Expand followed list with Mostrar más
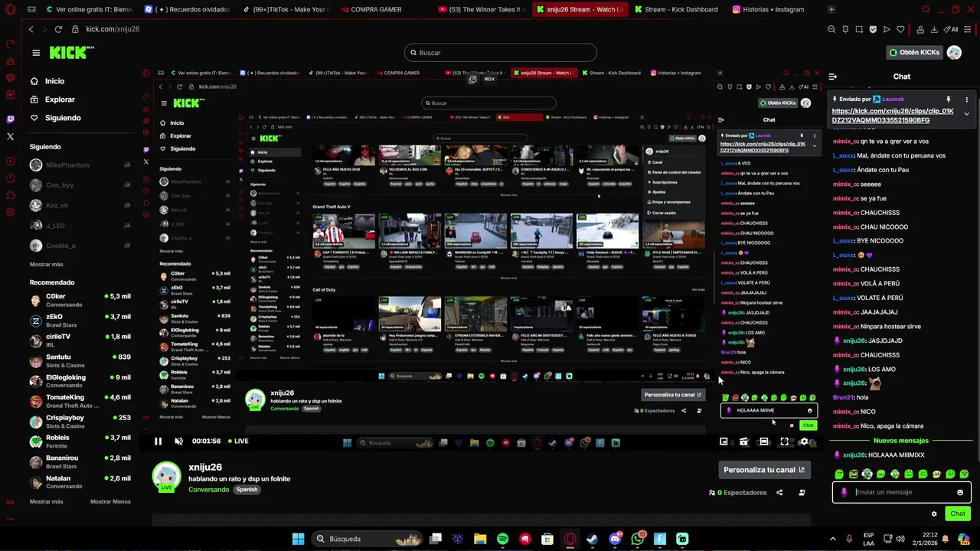 [46, 264]
